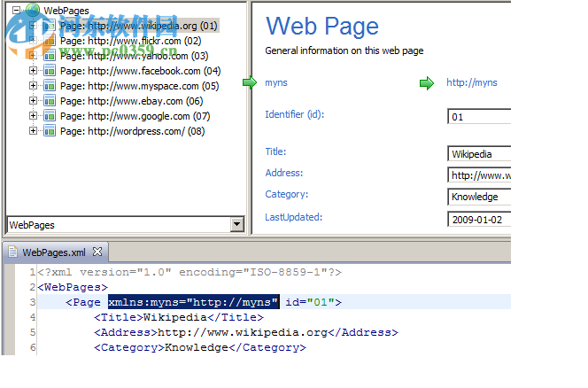588x388 pixels.
Task: Select the WebPages root tree label
Action: 66,11
